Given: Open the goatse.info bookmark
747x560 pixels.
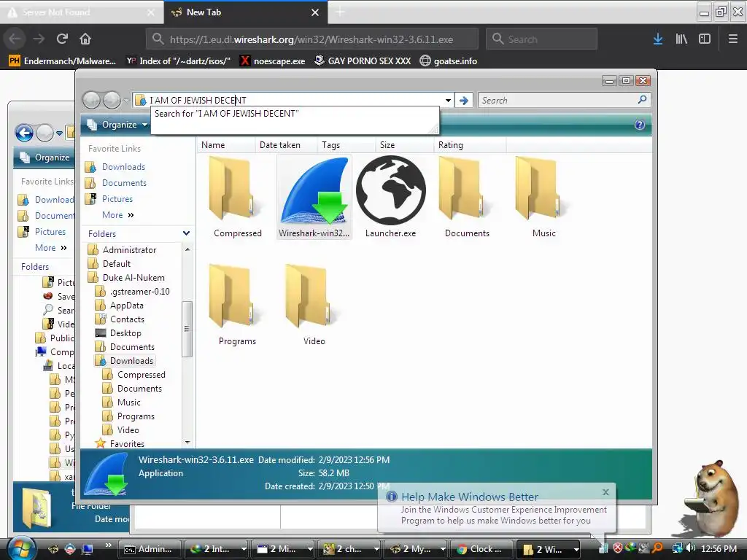Looking at the screenshot, I should click(449, 61).
